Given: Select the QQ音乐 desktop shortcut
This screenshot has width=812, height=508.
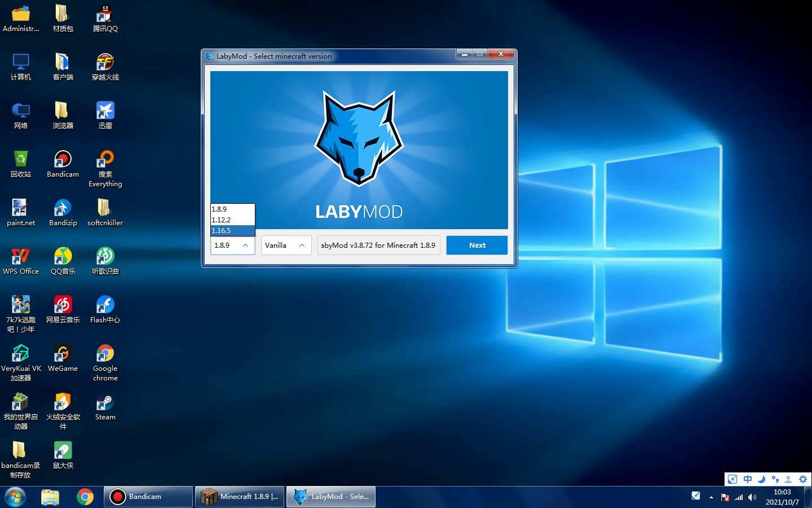Looking at the screenshot, I should coord(63,261).
